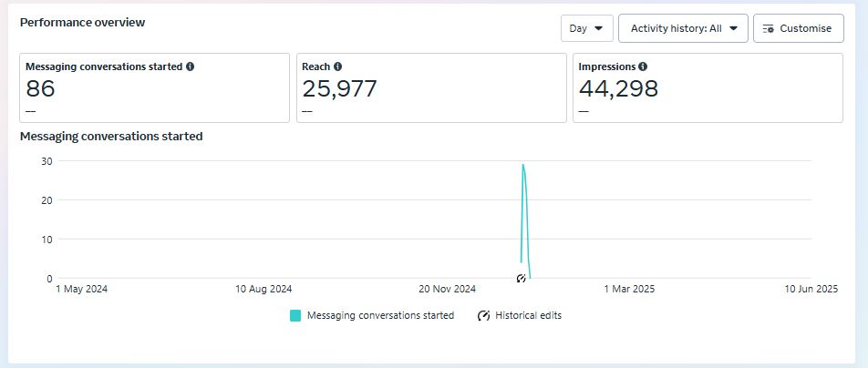Toggle the Historical edits legend label
Image resolution: width=868 pixels, height=368 pixels.
528,316
